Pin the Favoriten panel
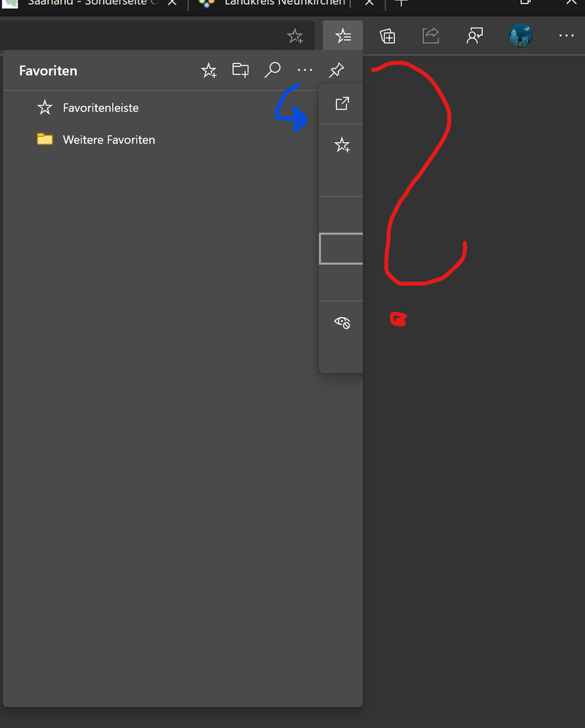The image size is (585, 728). [337, 70]
